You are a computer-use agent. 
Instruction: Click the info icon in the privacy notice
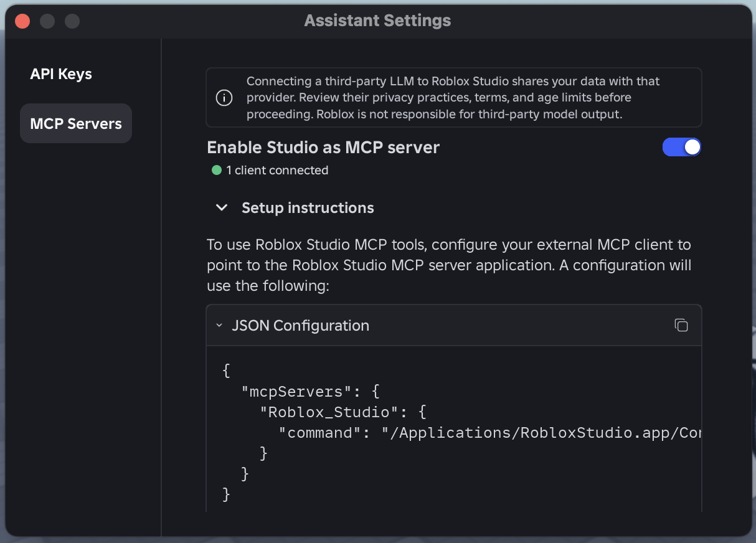pyautogui.click(x=224, y=98)
